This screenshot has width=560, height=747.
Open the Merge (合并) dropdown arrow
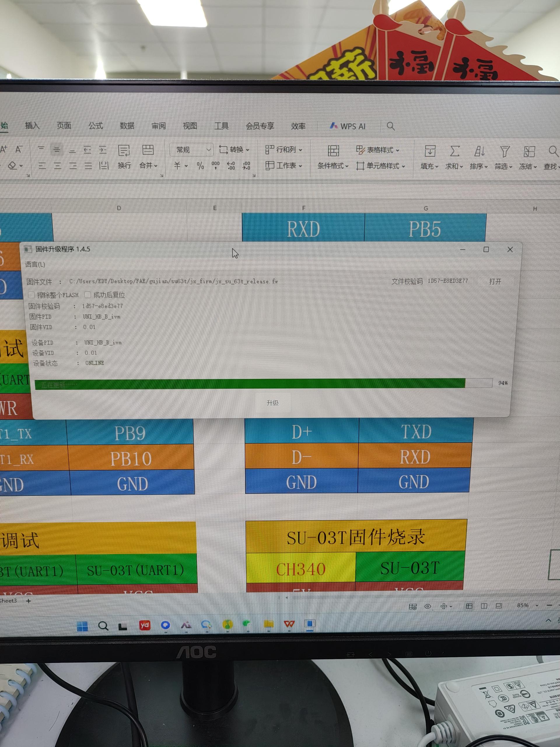coord(156,166)
